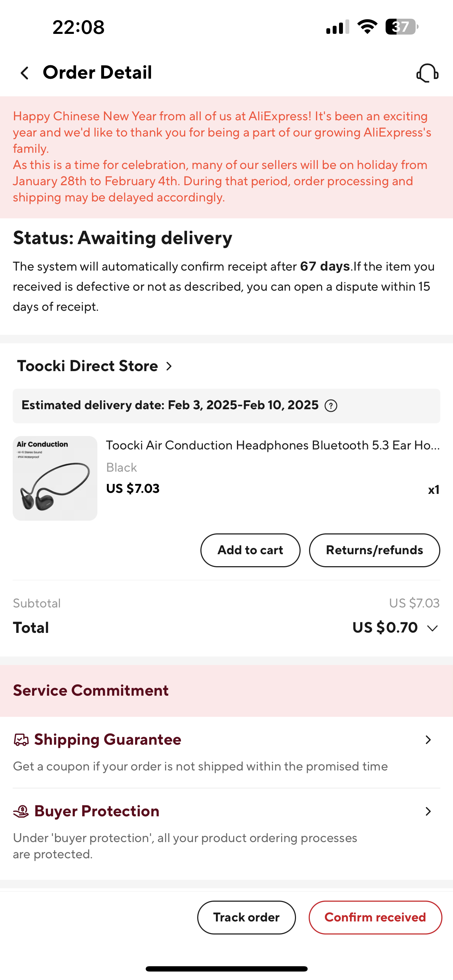Open Returns/refunds for the headphones
This screenshot has height=980, width=453.
point(374,550)
